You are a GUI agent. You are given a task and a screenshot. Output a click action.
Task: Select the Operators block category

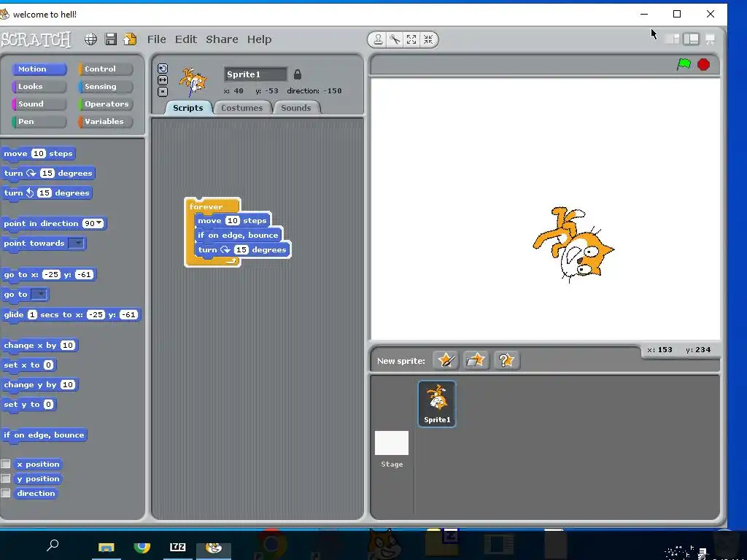pyautogui.click(x=106, y=104)
